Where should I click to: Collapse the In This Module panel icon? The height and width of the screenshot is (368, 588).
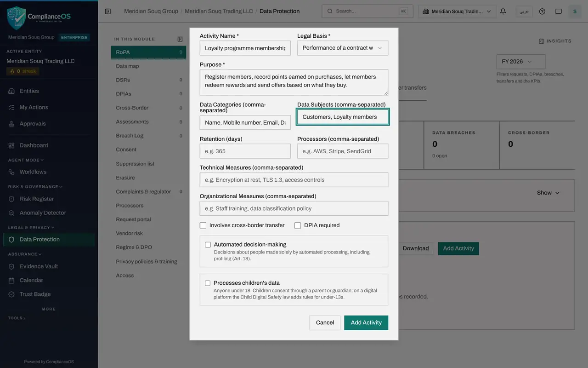coord(180,39)
